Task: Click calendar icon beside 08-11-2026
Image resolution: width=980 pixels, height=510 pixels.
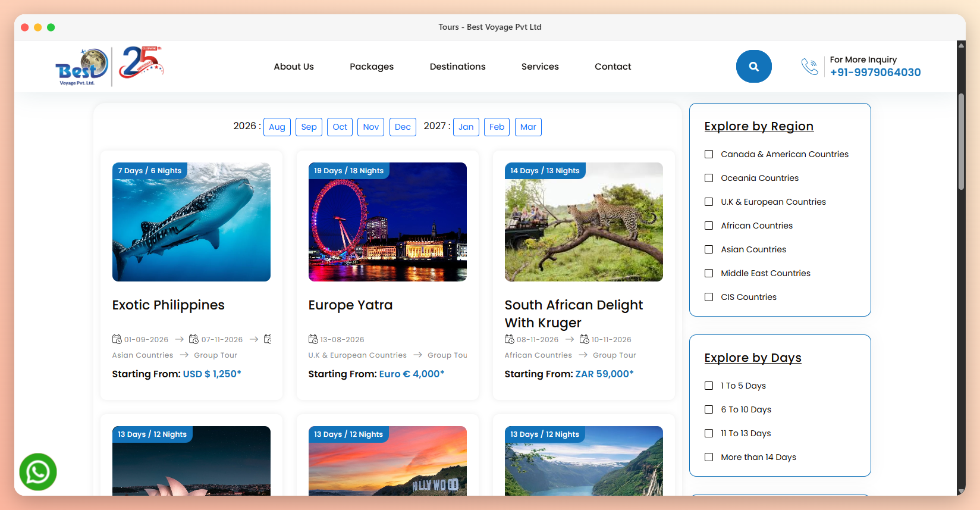Action: [x=510, y=339]
